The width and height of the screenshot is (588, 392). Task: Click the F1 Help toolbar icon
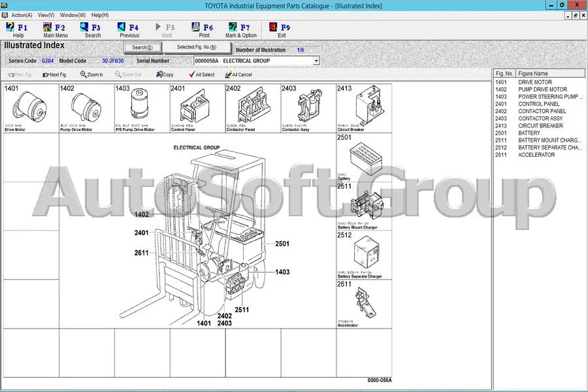tap(17, 30)
